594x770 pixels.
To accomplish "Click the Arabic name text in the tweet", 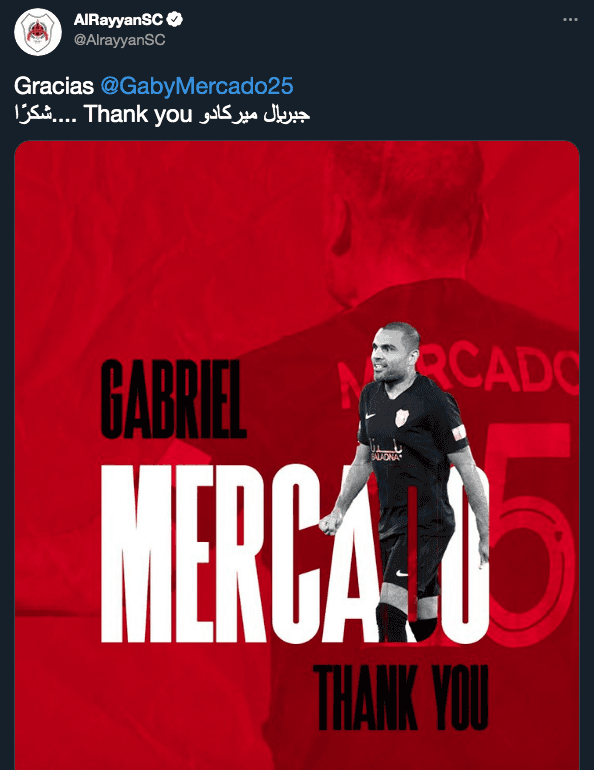I will tap(254, 114).
